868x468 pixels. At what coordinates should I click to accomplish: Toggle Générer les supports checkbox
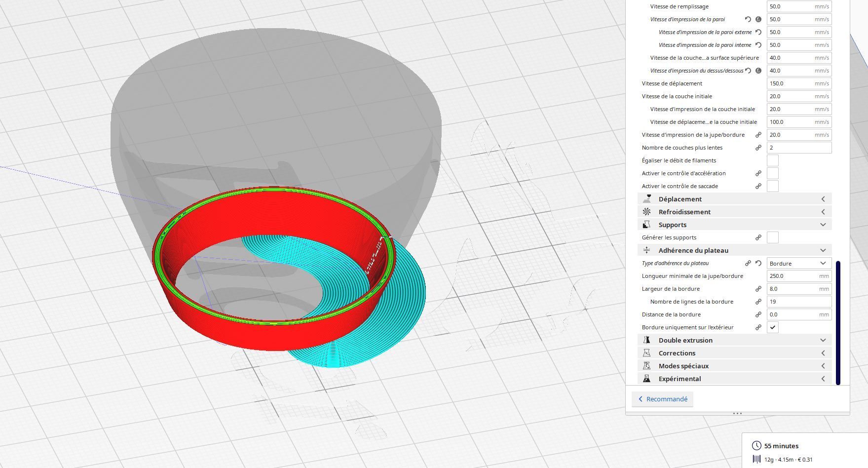click(x=773, y=237)
